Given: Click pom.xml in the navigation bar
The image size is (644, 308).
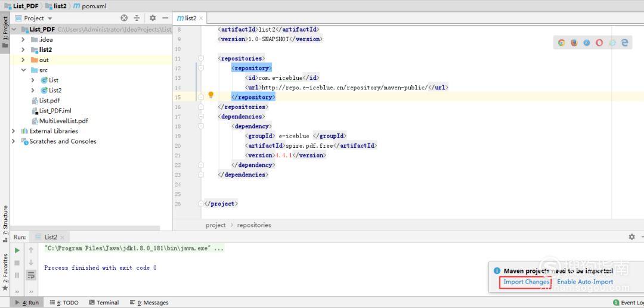Looking at the screenshot, I should (89, 6).
